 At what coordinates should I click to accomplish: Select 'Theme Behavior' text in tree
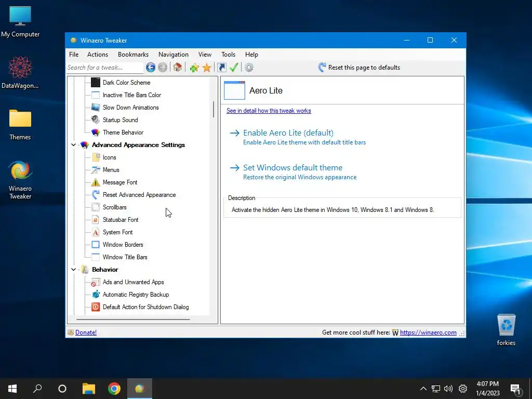pos(123,132)
